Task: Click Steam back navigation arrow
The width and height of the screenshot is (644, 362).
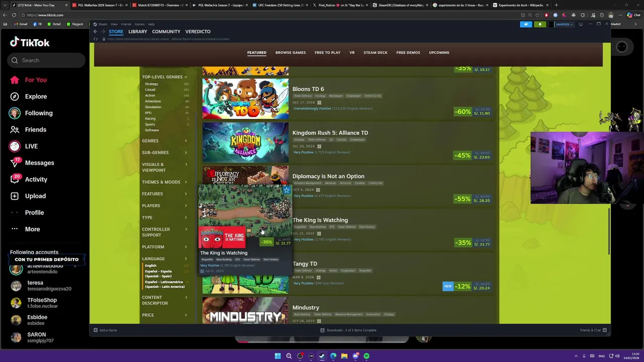Action: 95,32
